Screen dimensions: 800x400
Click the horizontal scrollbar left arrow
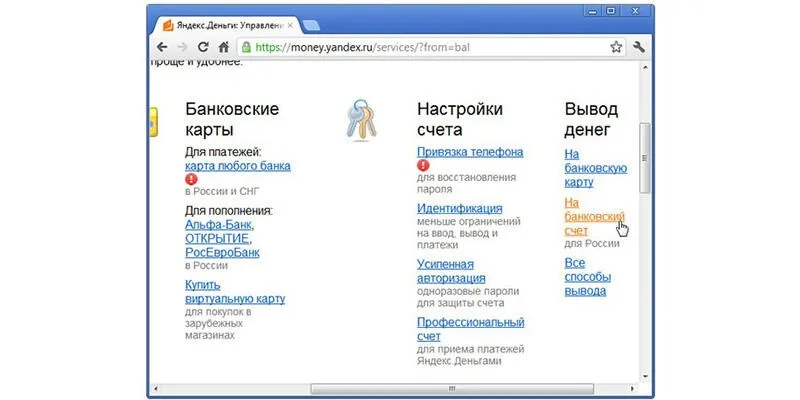155,389
